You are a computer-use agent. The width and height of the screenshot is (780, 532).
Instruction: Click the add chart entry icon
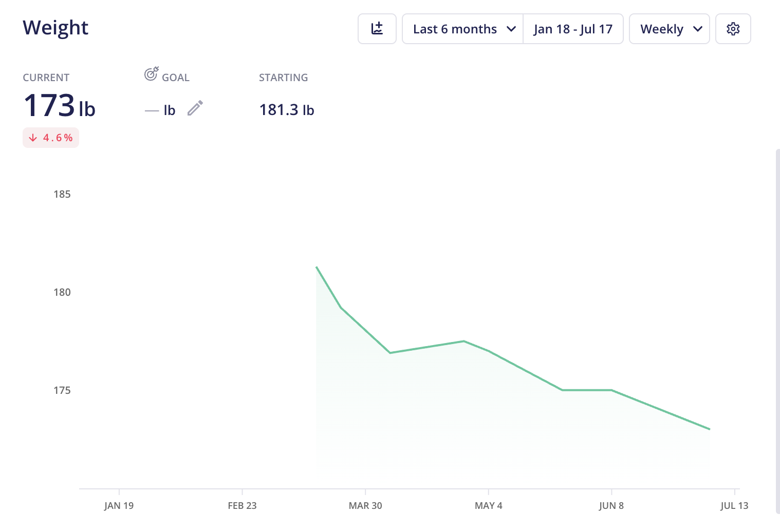377,29
